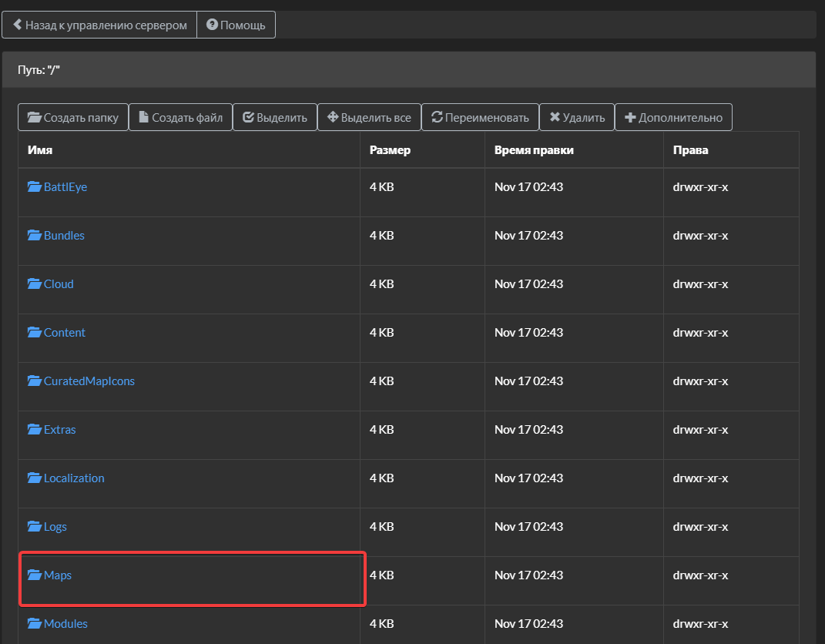Click the Logs folder icon
Viewport: 825px width, 644px height.
click(x=34, y=526)
